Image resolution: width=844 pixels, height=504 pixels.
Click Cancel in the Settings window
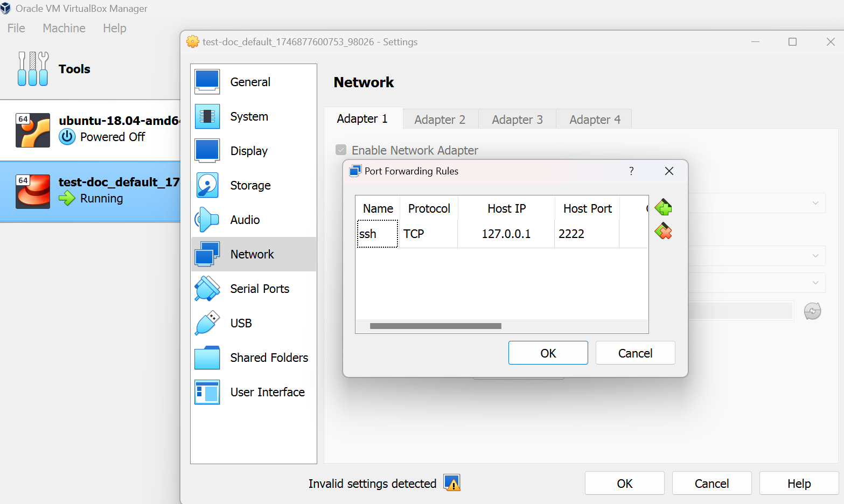click(x=712, y=483)
